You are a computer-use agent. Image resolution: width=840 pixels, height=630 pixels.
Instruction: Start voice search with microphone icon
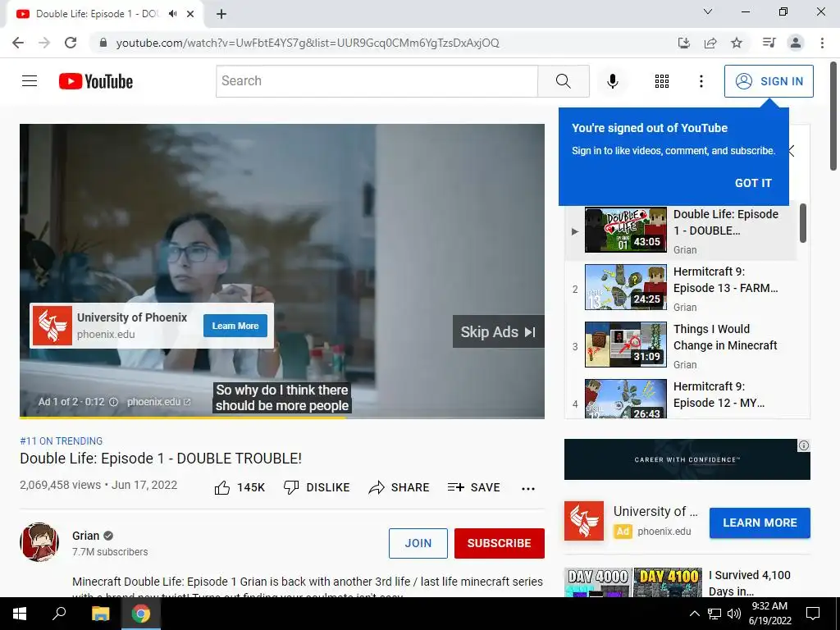(612, 81)
